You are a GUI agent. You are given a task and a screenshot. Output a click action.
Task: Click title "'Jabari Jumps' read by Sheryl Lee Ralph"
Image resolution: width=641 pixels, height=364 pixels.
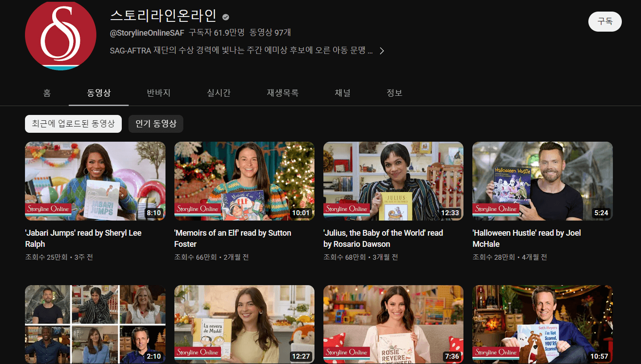pos(83,238)
